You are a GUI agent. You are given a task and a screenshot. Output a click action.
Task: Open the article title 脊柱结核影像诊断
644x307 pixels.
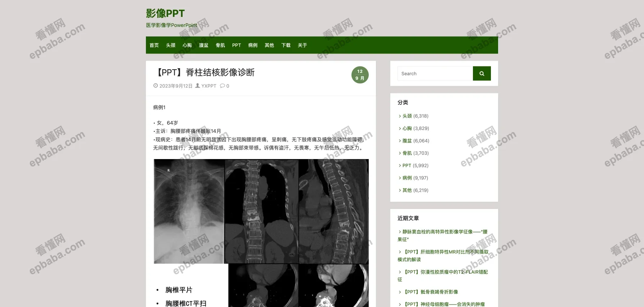click(204, 73)
